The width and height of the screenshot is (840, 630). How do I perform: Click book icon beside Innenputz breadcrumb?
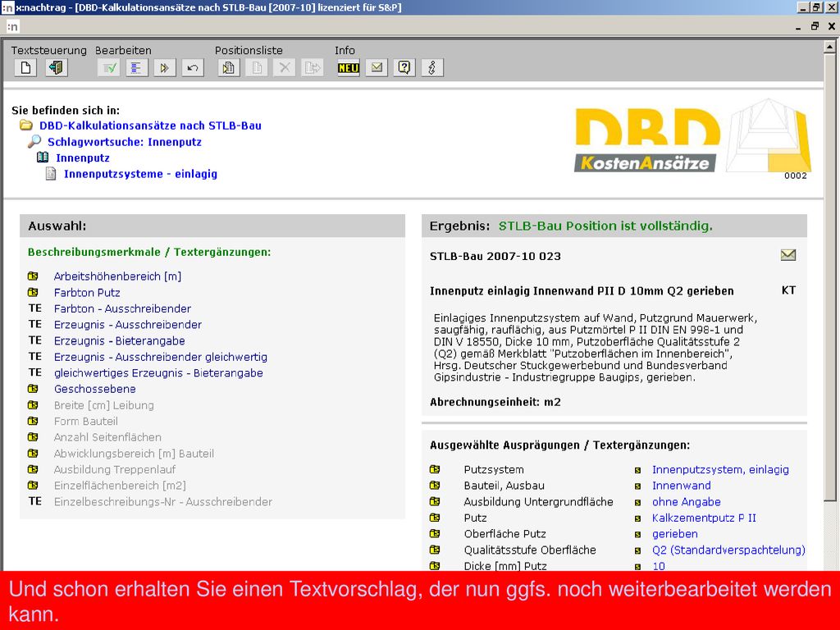point(43,157)
